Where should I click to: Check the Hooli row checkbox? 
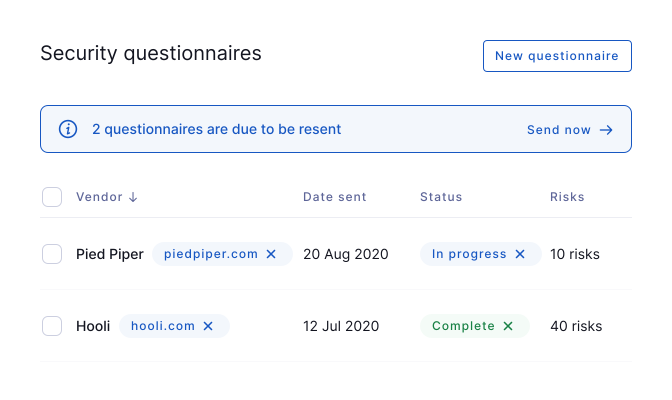click(x=52, y=326)
